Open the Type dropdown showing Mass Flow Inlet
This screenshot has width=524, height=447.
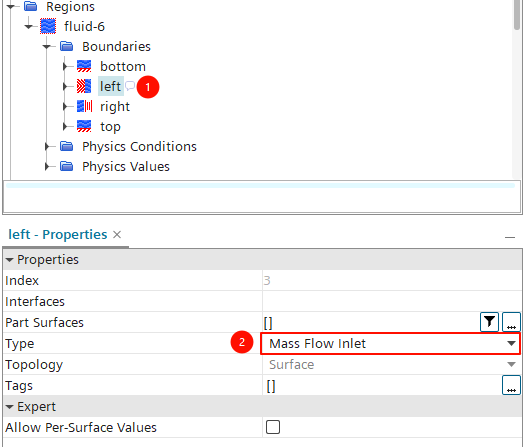click(390, 343)
